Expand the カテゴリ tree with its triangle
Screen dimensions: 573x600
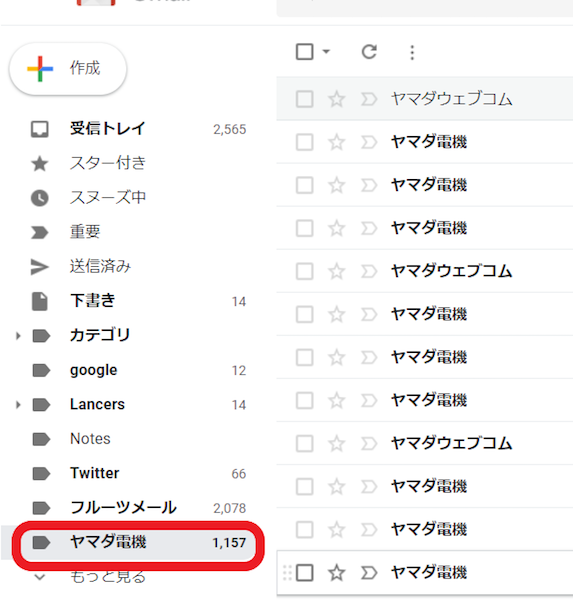(x=18, y=336)
